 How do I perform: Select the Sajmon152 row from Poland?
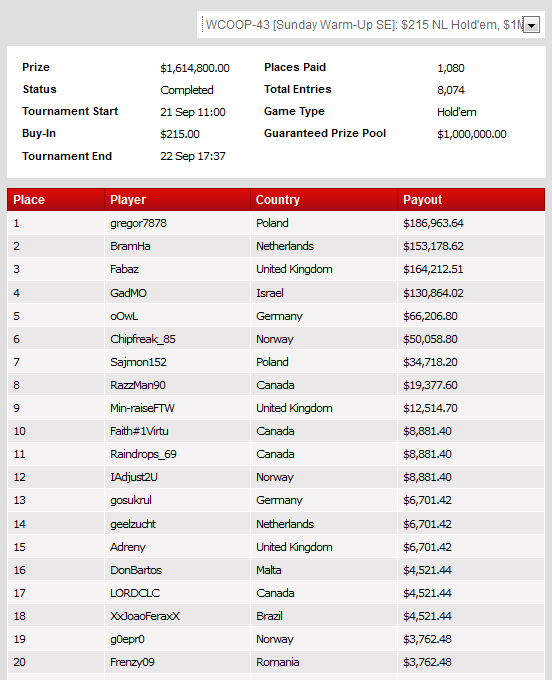(x=276, y=362)
